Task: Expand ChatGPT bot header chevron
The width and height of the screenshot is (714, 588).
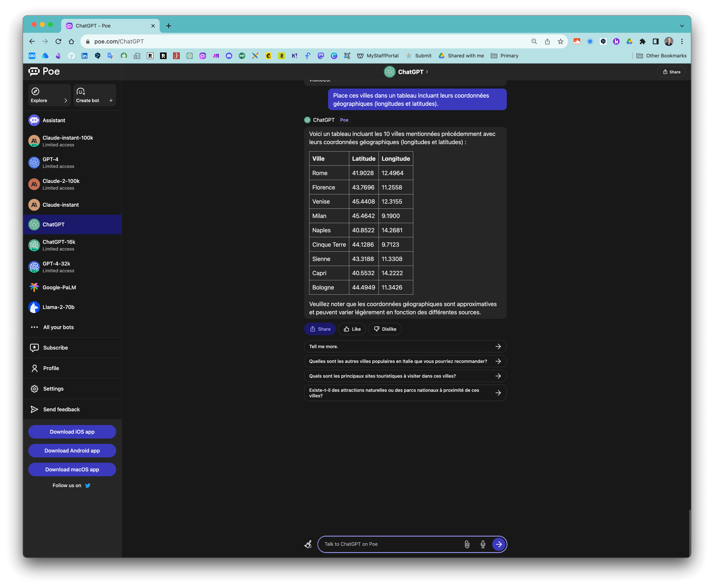Action: [x=427, y=72]
